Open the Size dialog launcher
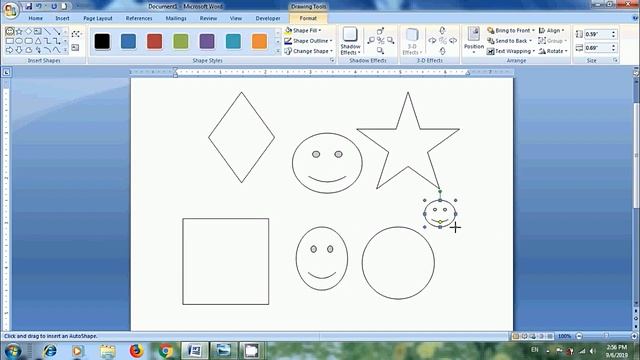640x360 pixels. (x=615, y=60)
